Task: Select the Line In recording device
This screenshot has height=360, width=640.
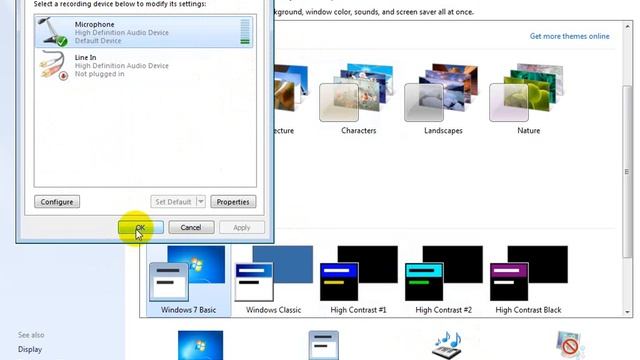Action: [144, 65]
